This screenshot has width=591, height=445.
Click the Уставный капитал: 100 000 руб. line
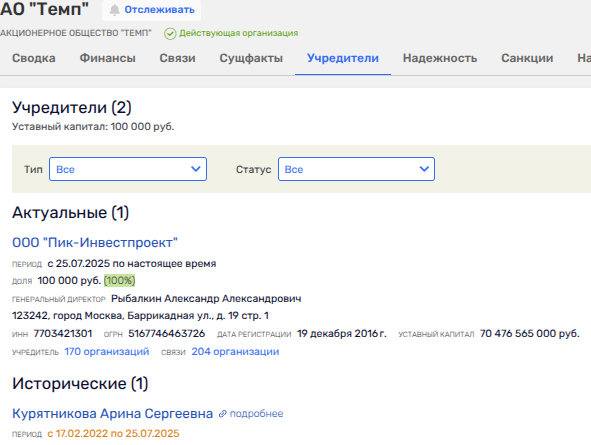pyautogui.click(x=93, y=127)
